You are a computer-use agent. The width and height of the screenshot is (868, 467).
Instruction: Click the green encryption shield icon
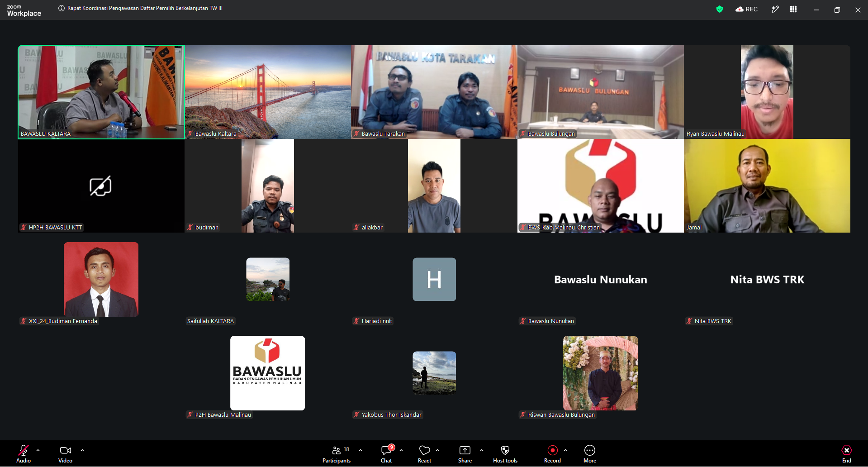click(x=720, y=9)
